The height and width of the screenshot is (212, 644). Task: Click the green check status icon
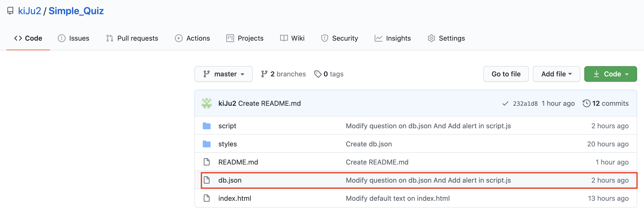pos(505,104)
